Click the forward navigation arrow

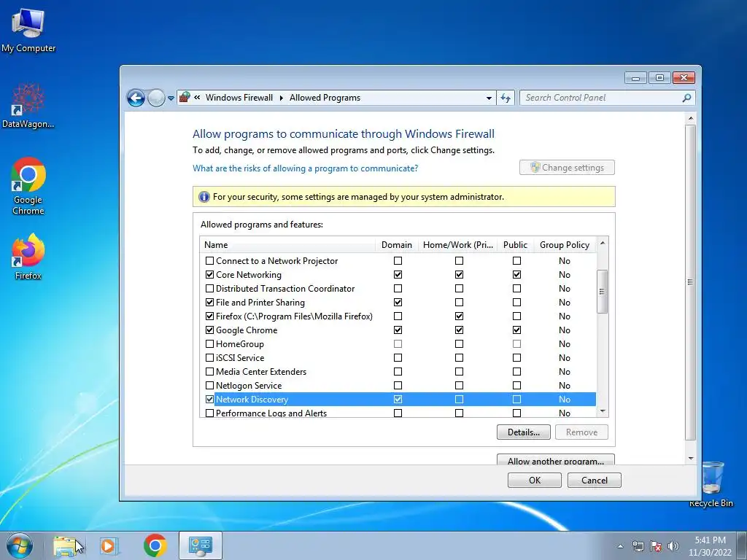coord(156,98)
